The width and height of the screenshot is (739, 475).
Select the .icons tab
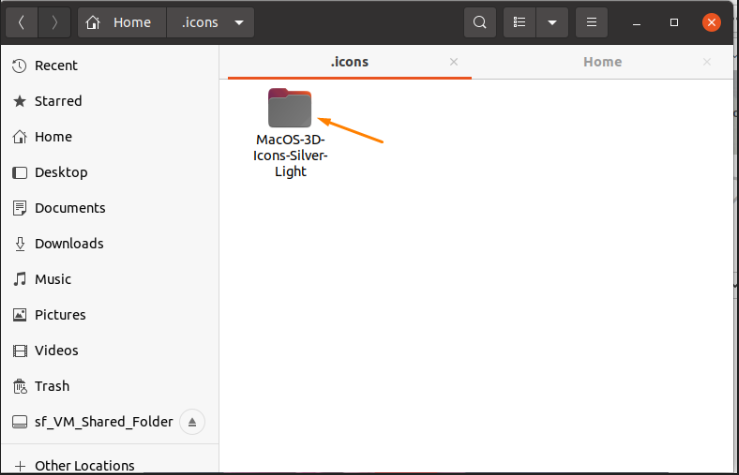pyautogui.click(x=350, y=62)
